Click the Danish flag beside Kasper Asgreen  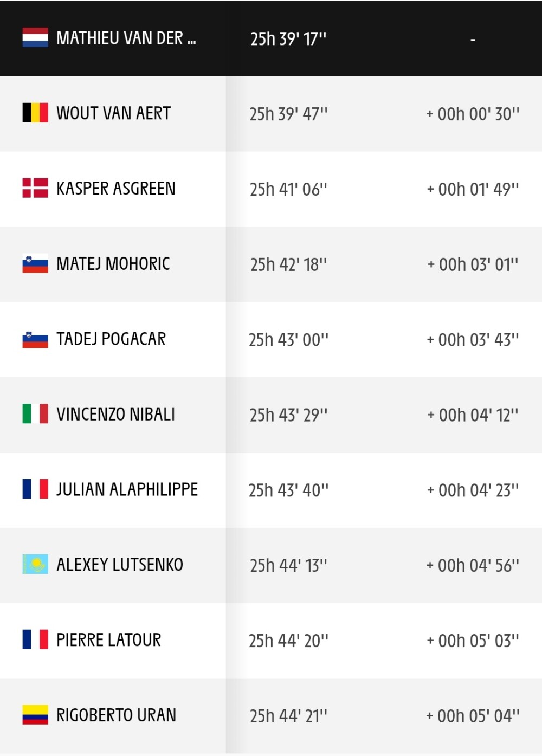[35, 188]
